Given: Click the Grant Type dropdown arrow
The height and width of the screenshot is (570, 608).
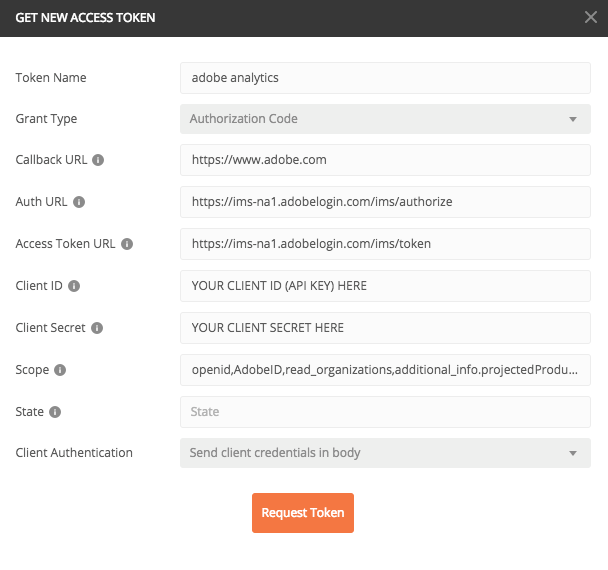Looking at the screenshot, I should point(573,119).
